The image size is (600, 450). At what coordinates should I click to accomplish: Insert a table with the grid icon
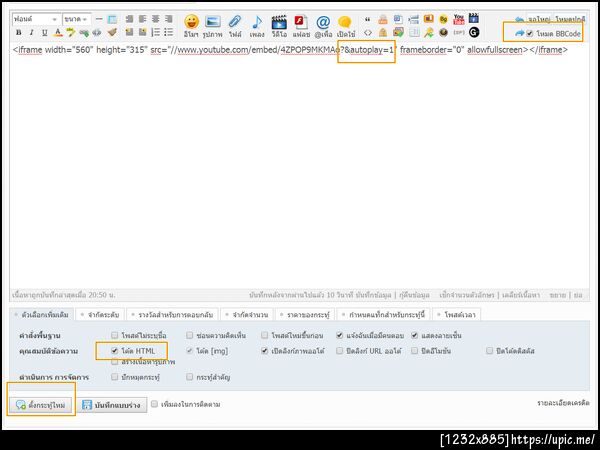112,19
